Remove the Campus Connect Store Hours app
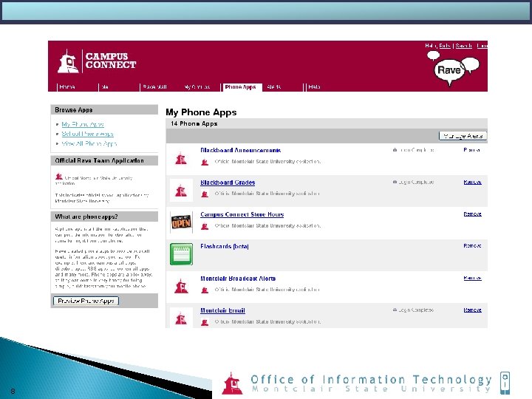The width and height of the screenshot is (532, 399). [472, 214]
